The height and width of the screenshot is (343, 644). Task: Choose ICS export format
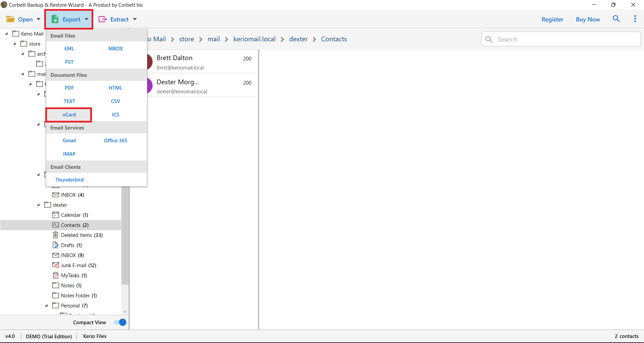(115, 114)
